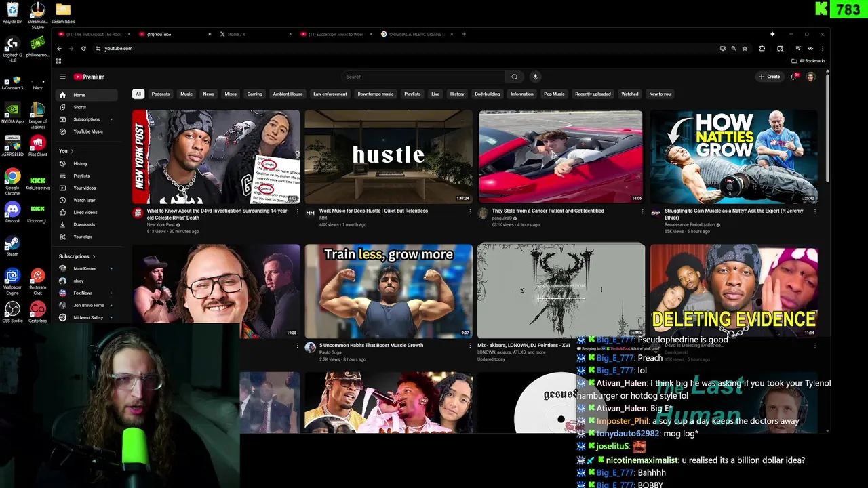Screen dimensions: 868x488
Task: Select the Podcasts filter chip
Action: [161, 94]
